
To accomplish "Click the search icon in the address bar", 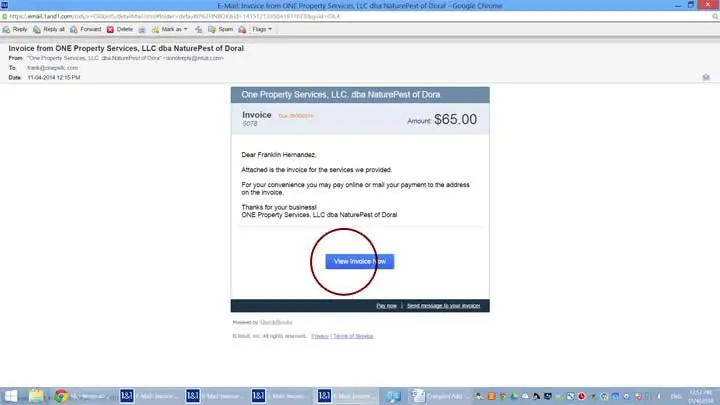I will coord(715,17).
